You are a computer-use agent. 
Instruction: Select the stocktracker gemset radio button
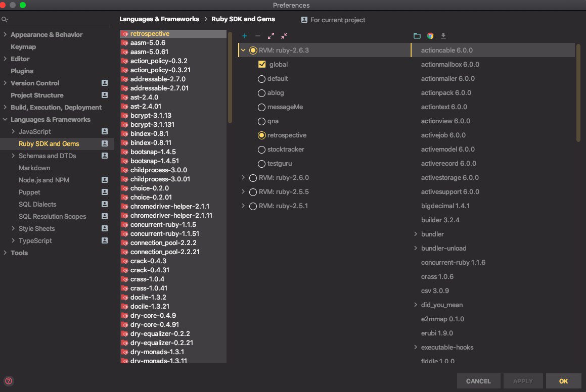(x=261, y=150)
